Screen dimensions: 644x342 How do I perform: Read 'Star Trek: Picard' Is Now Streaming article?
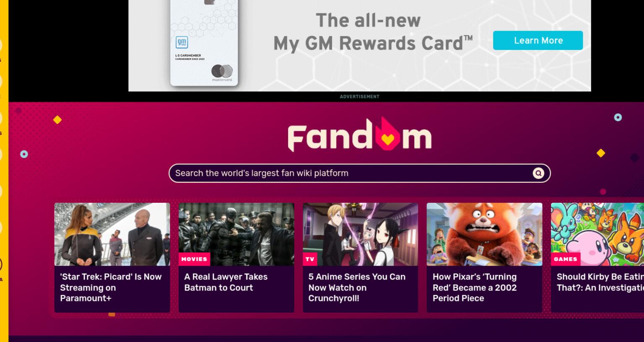pos(111,288)
